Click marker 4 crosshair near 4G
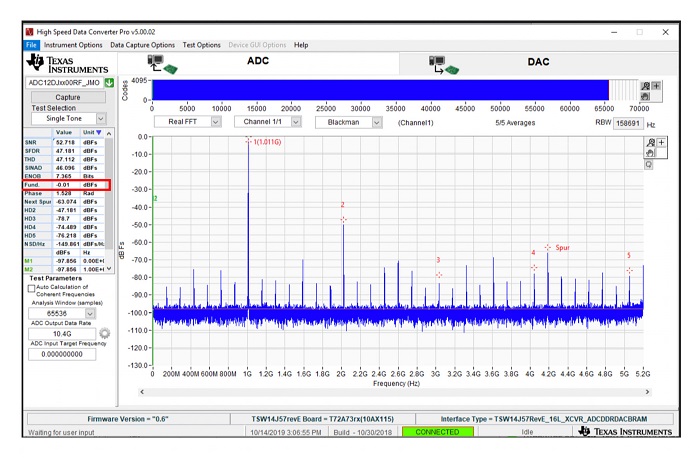Image resolution: width=700 pixels, height=466 pixels. (x=534, y=267)
